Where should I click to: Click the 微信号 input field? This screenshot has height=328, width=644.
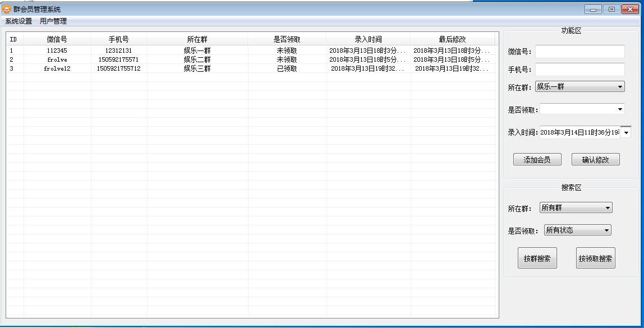[x=579, y=51]
